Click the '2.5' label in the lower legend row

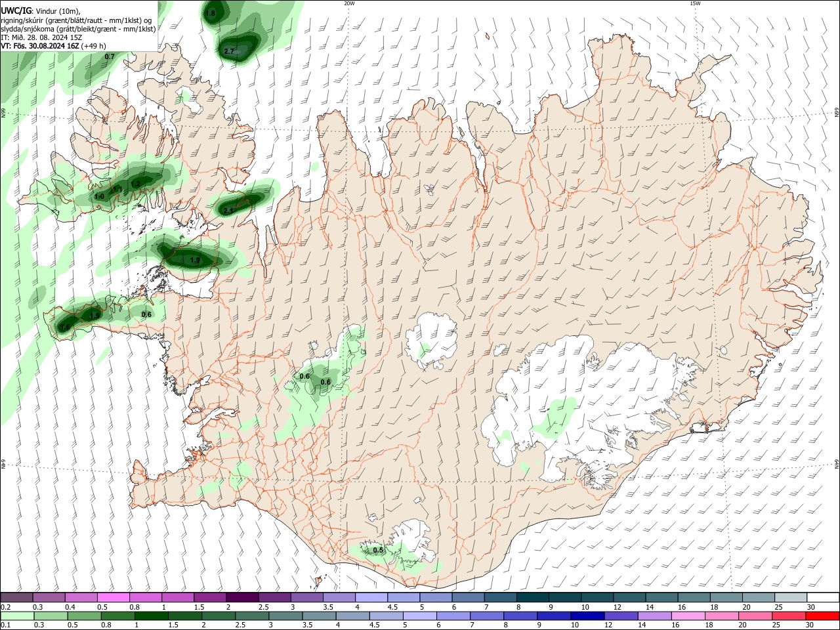click(240, 625)
